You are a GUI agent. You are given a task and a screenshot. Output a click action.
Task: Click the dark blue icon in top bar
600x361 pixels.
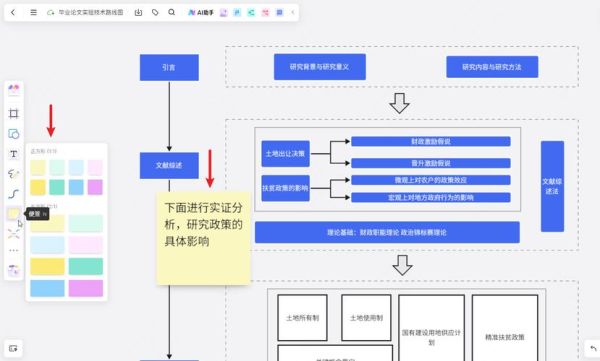coord(279,12)
